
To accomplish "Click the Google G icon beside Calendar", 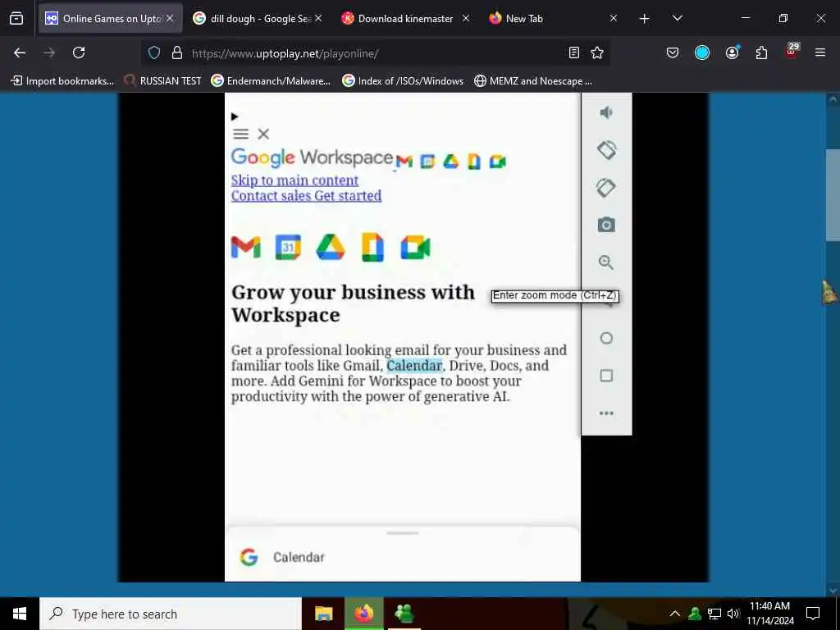I will pos(249,557).
